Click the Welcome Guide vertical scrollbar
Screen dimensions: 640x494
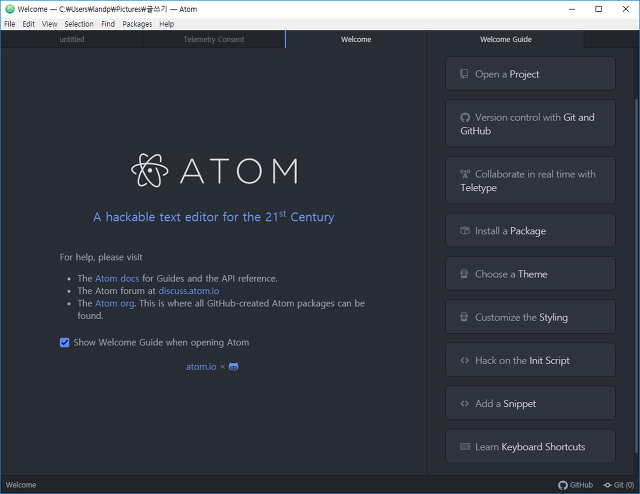pyautogui.click(x=636, y=276)
